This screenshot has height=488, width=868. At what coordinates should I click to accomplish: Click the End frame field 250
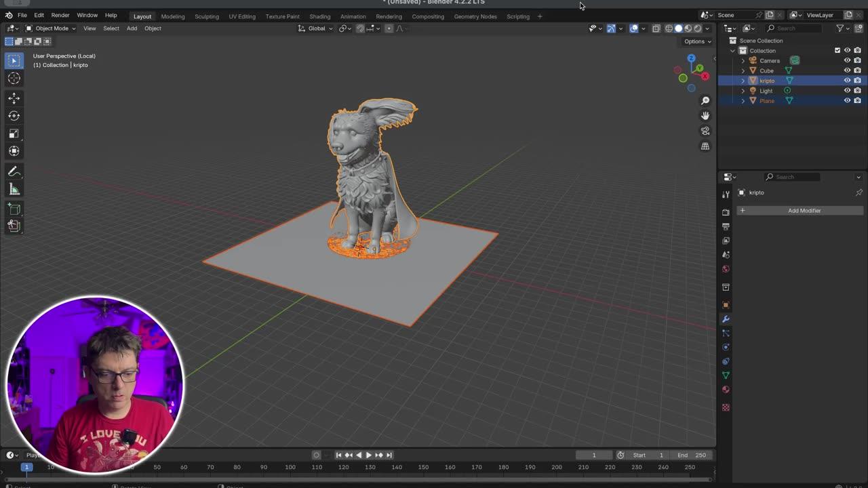(x=692, y=455)
